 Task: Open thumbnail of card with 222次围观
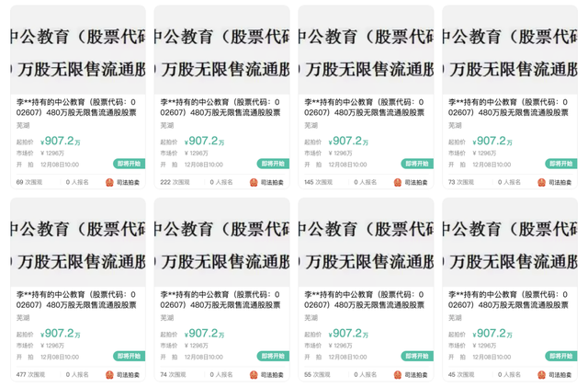(x=222, y=50)
